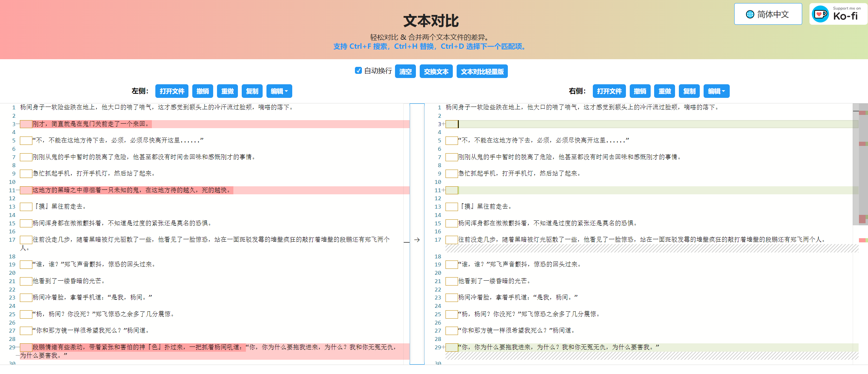This screenshot has height=374, width=868.
Task: Click left line 23 text 杨间冷着脸
Action: coord(48,297)
